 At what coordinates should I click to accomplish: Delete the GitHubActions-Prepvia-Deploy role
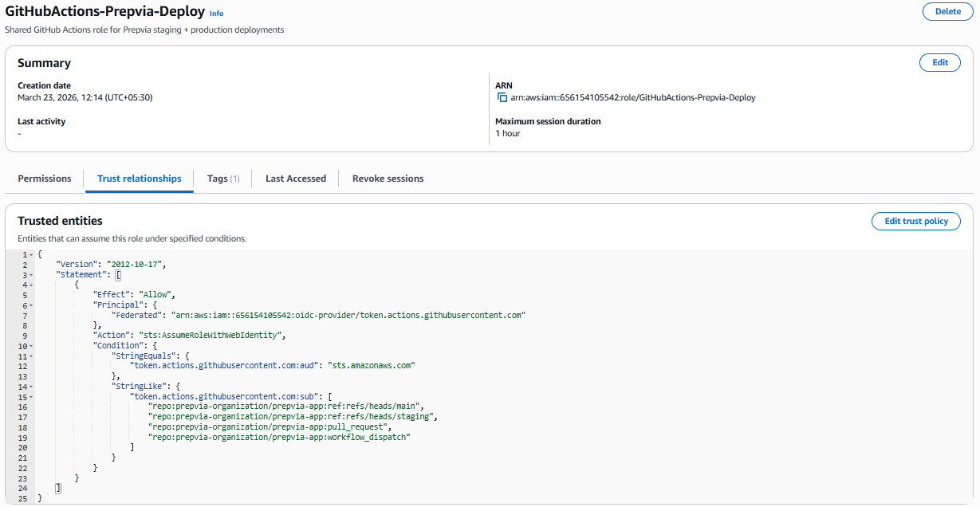947,12
